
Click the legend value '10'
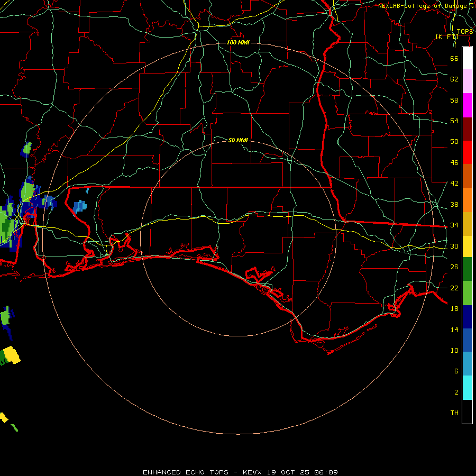454,350
